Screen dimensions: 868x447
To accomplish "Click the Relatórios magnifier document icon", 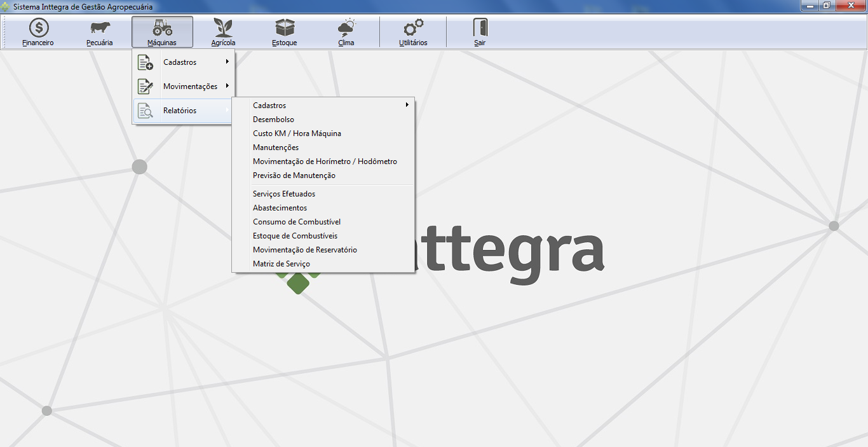I will click(146, 111).
